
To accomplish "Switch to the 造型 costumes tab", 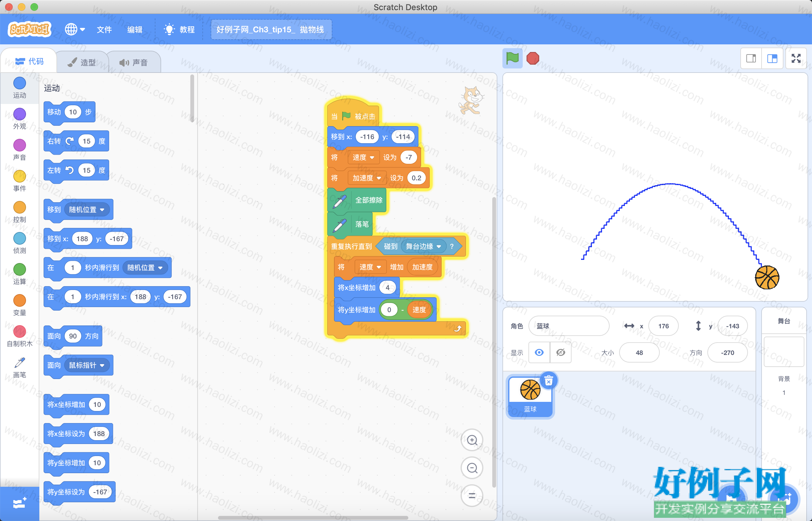I will pos(82,62).
